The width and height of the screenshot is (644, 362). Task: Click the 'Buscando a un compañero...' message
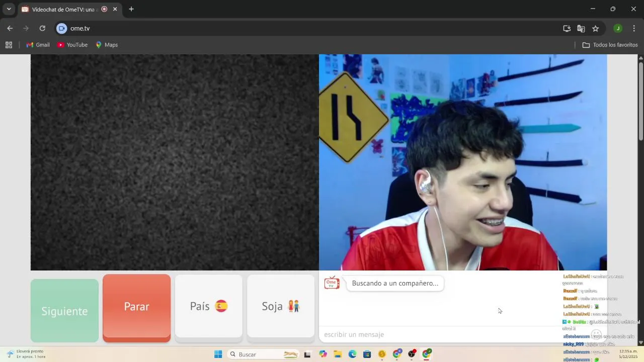(x=395, y=283)
